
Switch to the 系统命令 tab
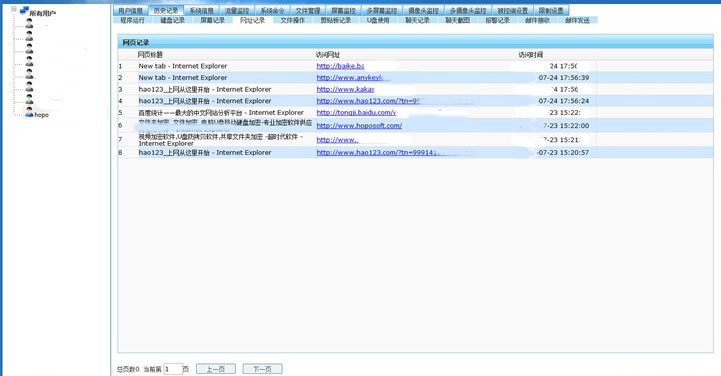[272, 10]
